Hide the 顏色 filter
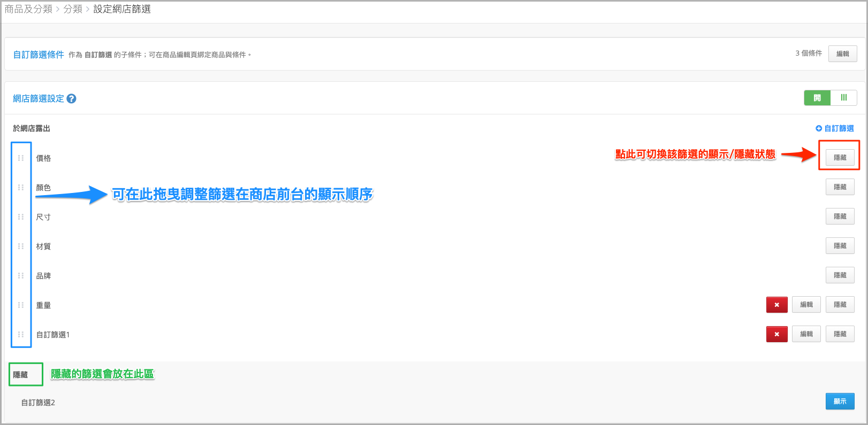 840,187
